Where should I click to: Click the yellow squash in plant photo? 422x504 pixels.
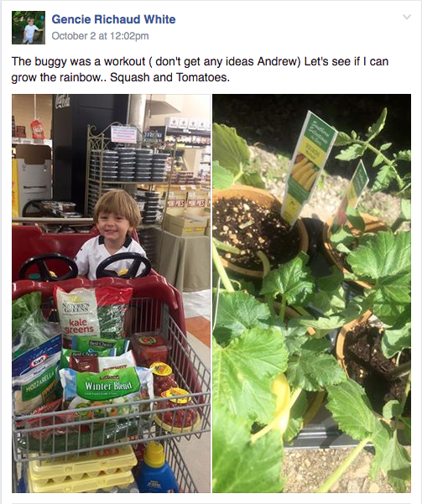[x=283, y=403]
